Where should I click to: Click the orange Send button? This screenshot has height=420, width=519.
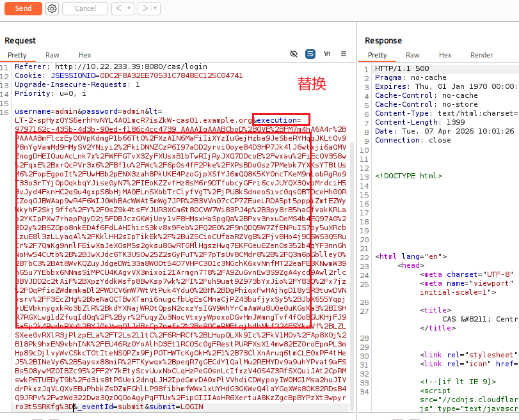(23, 8)
